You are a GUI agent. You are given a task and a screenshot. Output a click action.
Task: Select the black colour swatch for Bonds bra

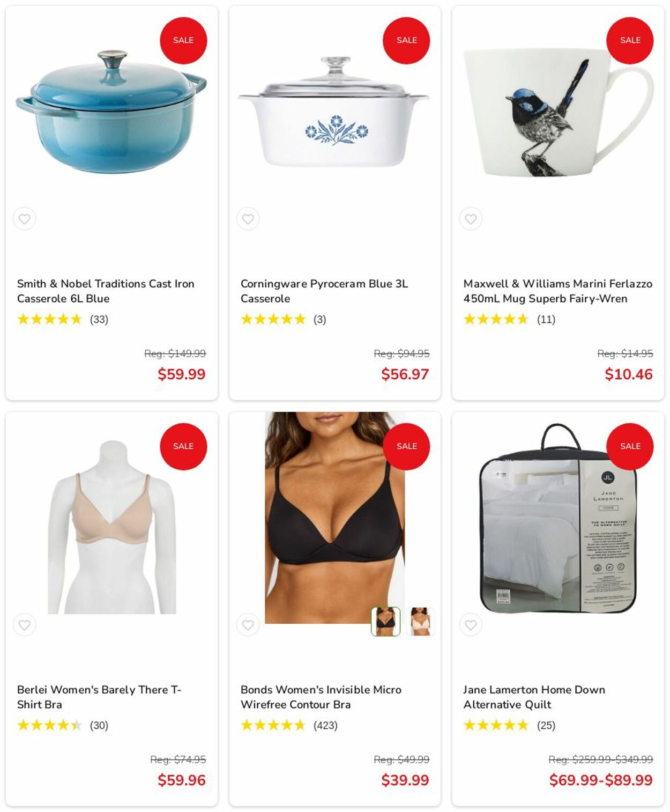click(386, 622)
